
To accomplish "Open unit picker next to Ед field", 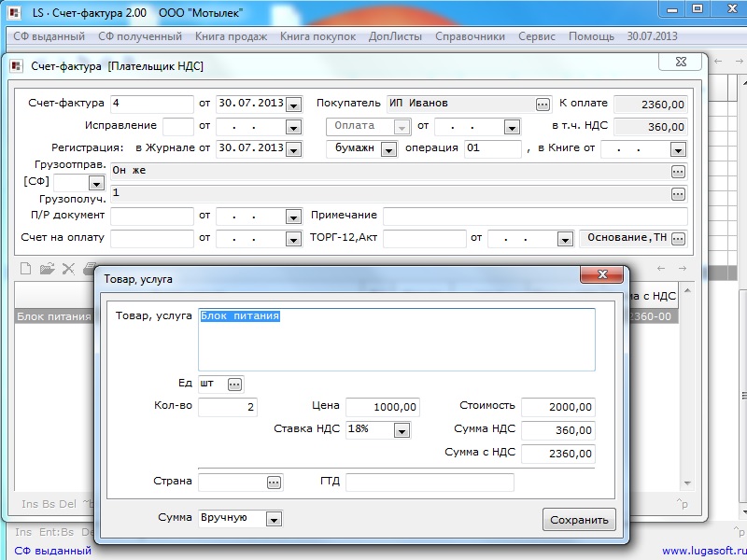I will click(x=234, y=384).
